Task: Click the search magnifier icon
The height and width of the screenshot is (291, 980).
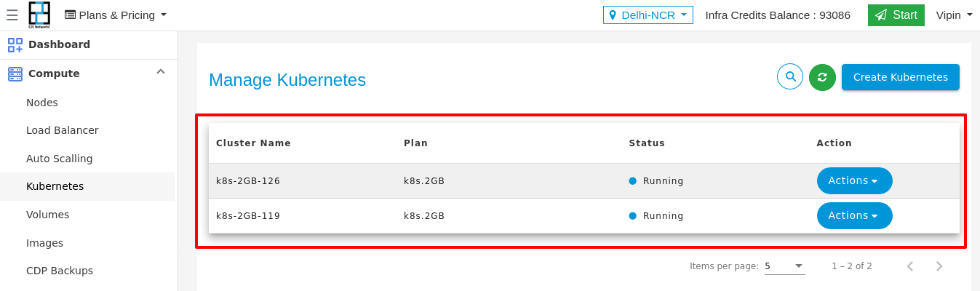Action: pos(790,76)
